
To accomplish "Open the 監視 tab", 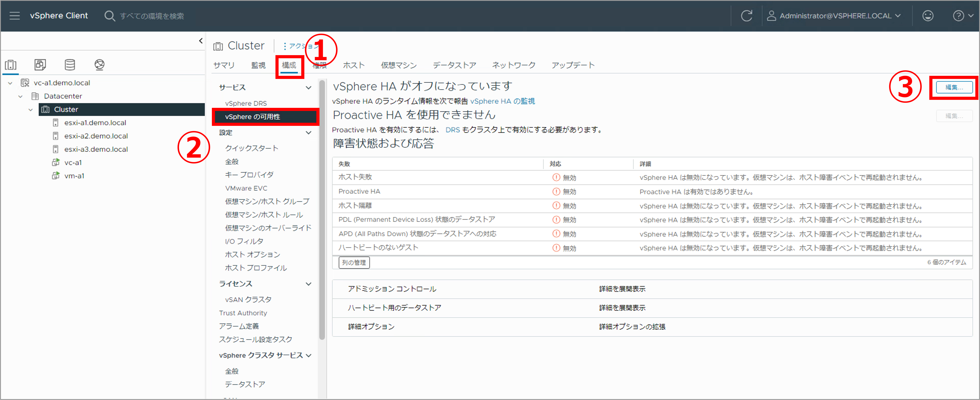I will pyautogui.click(x=258, y=65).
